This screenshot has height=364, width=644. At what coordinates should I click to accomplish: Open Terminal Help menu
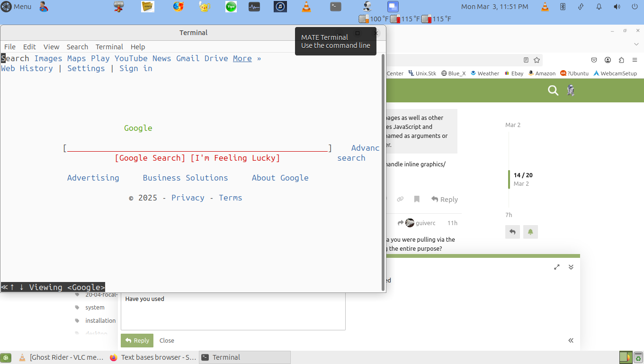138,46
